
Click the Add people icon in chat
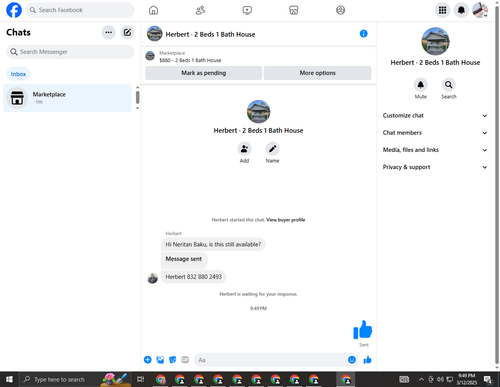coord(244,149)
